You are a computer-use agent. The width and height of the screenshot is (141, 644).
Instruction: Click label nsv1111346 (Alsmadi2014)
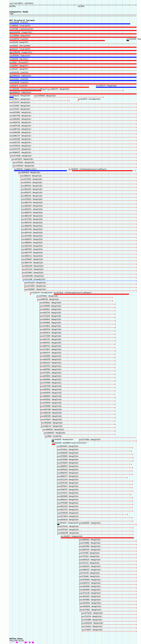34,279
